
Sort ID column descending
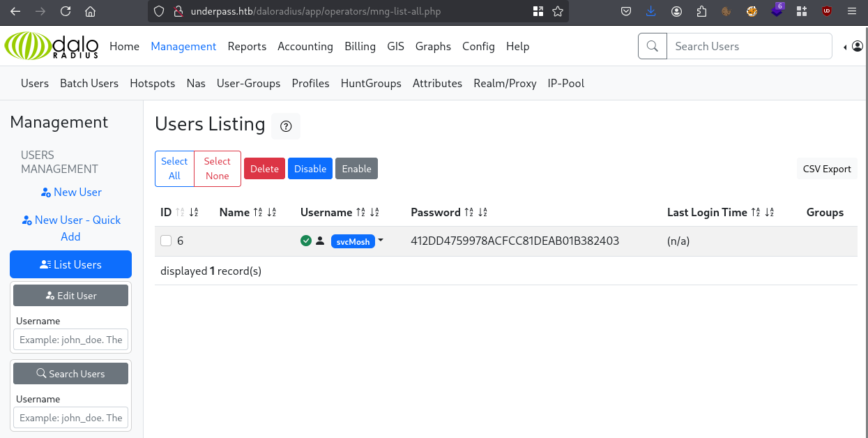tap(194, 213)
